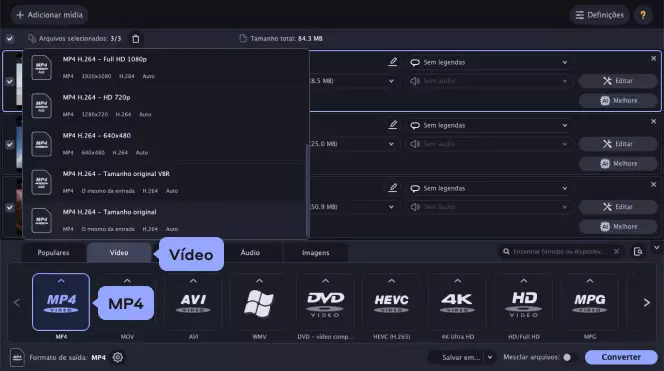Switch to the Áudio tab
The height and width of the screenshot is (371, 664).
click(250, 252)
